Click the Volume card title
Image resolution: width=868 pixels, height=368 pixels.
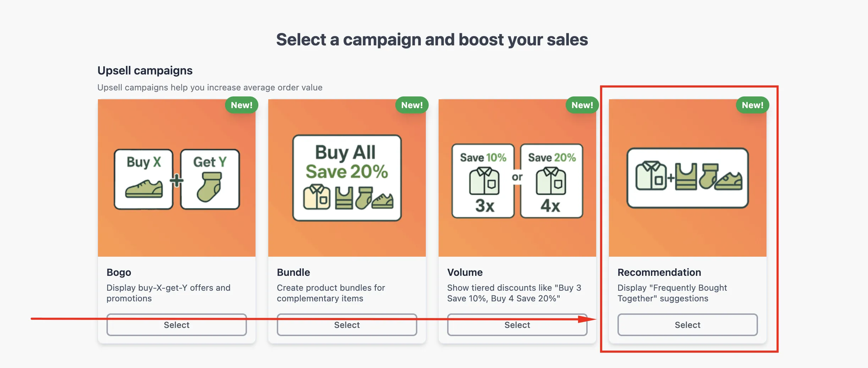tap(465, 272)
